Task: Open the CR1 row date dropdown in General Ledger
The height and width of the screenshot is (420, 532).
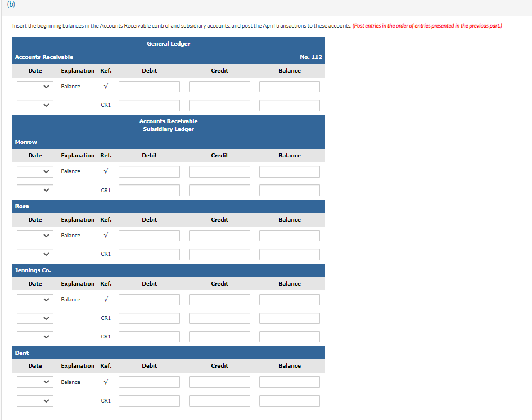Action: [35, 105]
